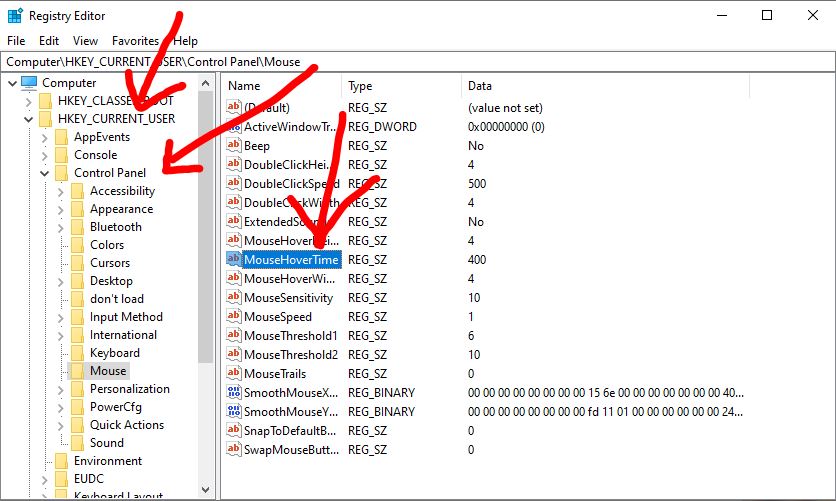Open the File menu
This screenshot has height=501, width=836.
[x=16, y=41]
